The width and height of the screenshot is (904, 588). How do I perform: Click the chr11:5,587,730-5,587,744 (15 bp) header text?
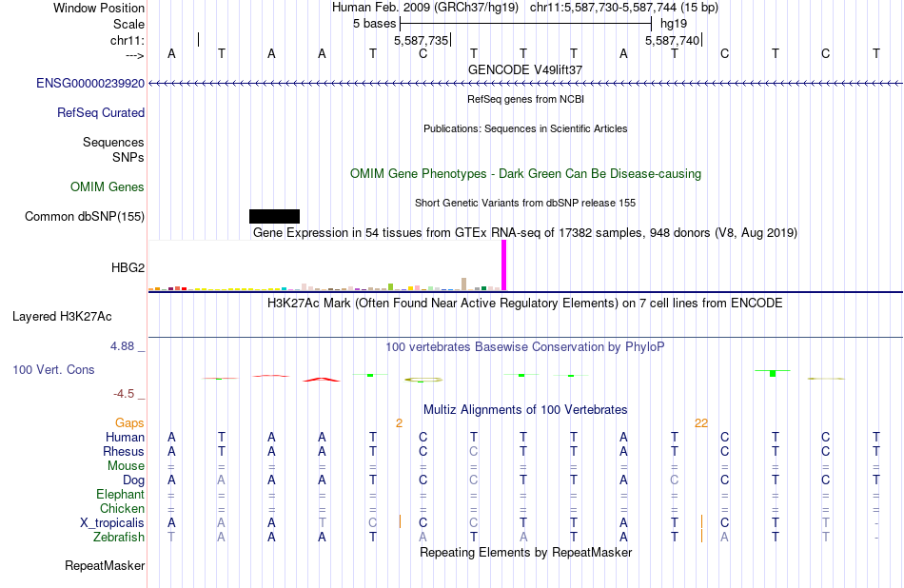pyautogui.click(x=624, y=8)
